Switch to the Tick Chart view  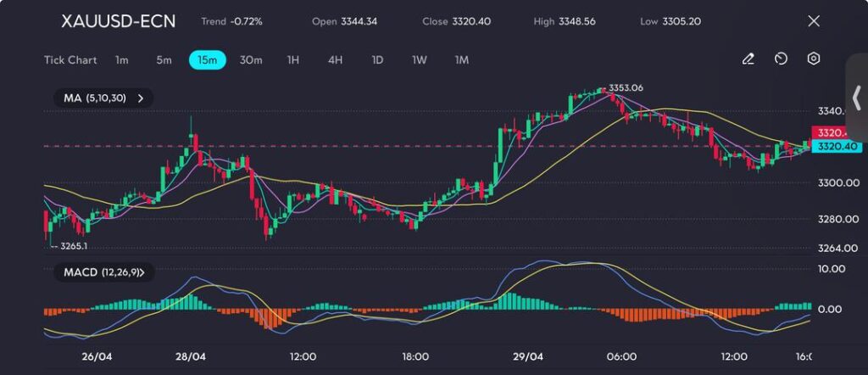click(70, 60)
